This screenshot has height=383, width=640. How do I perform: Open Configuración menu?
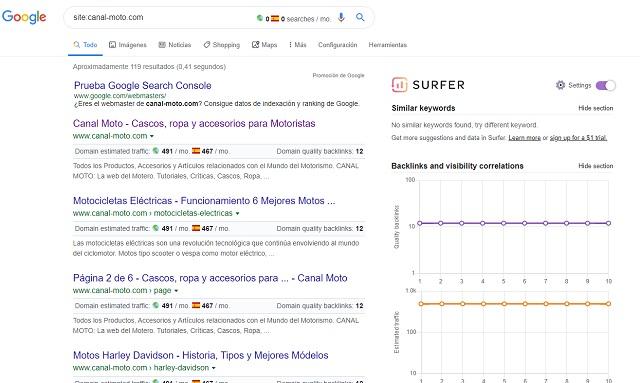pyautogui.click(x=338, y=45)
